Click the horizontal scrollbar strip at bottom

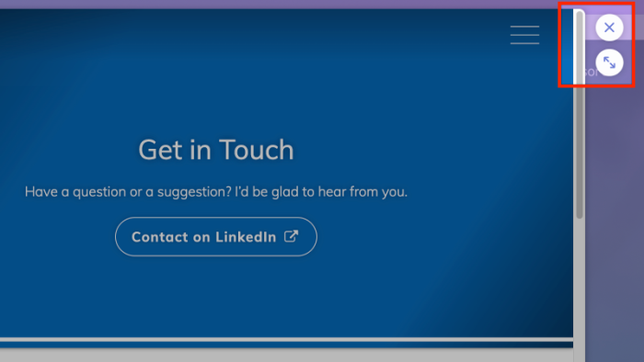(x=286, y=339)
